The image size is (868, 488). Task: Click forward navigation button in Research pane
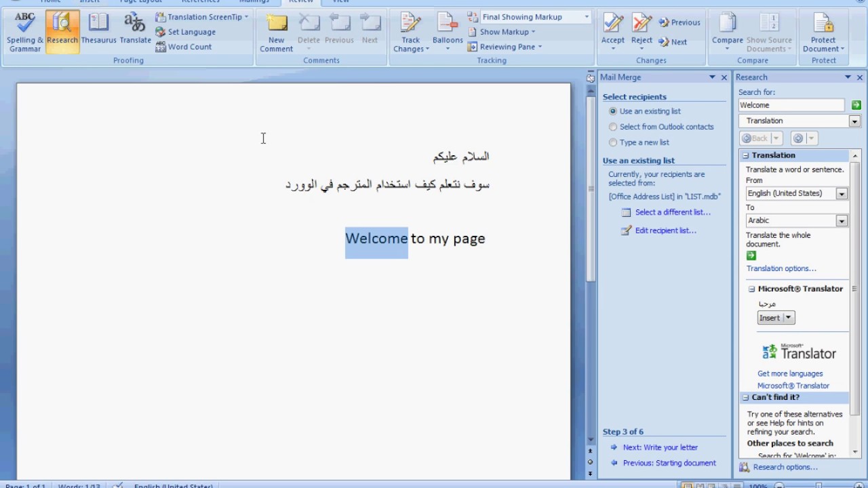click(798, 138)
